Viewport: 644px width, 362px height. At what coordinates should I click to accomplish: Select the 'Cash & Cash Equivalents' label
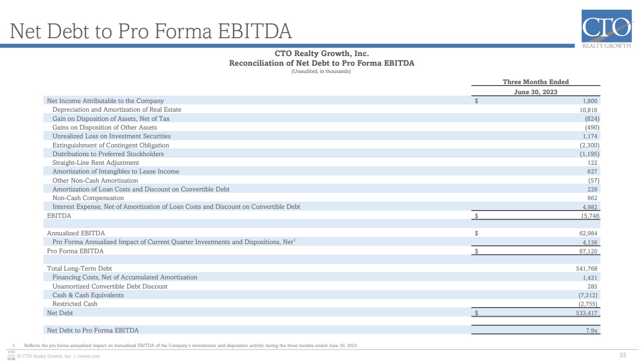[88, 295]
